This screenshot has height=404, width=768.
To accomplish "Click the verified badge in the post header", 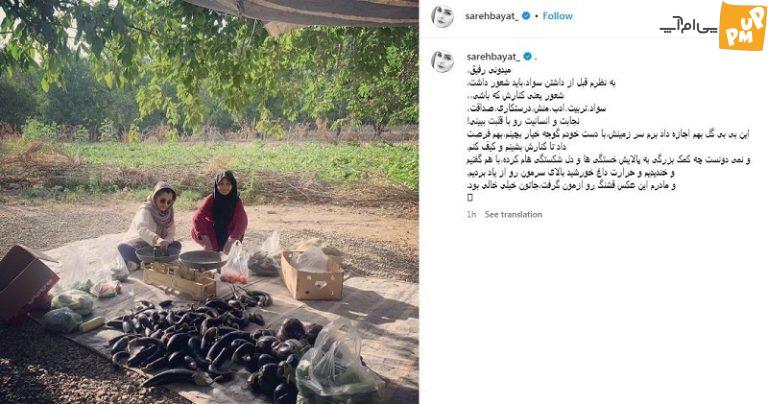I will coord(526,16).
